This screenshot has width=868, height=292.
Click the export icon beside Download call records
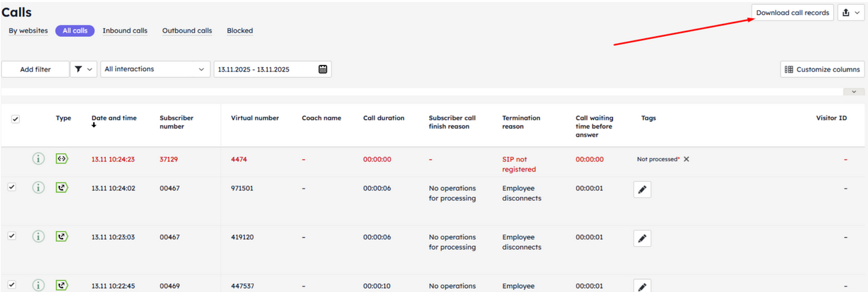tap(851, 12)
